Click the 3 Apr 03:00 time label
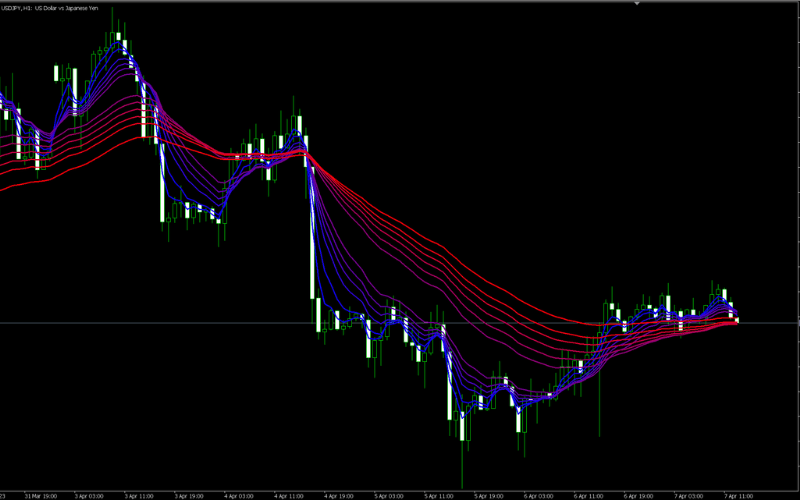This screenshot has height=500, width=800. tap(89, 494)
